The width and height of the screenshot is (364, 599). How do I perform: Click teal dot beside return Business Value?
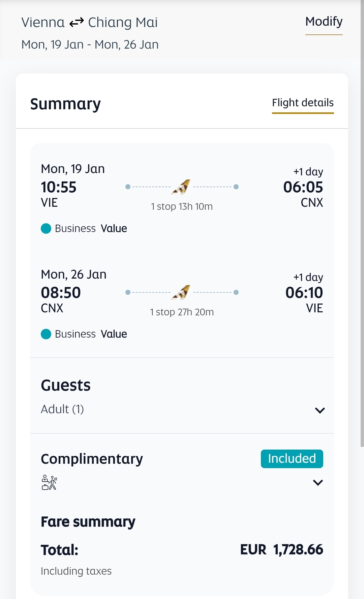(x=46, y=334)
